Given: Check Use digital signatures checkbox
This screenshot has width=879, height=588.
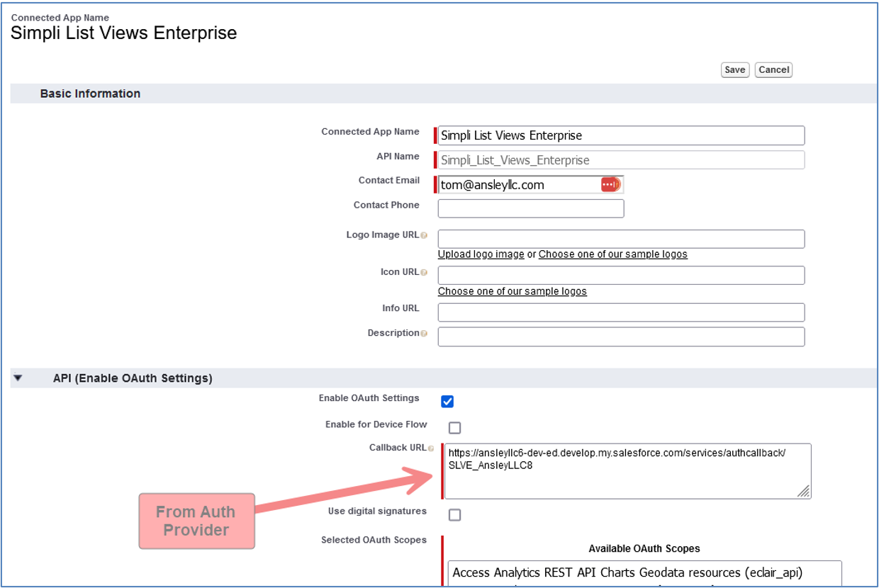Looking at the screenshot, I should (454, 515).
